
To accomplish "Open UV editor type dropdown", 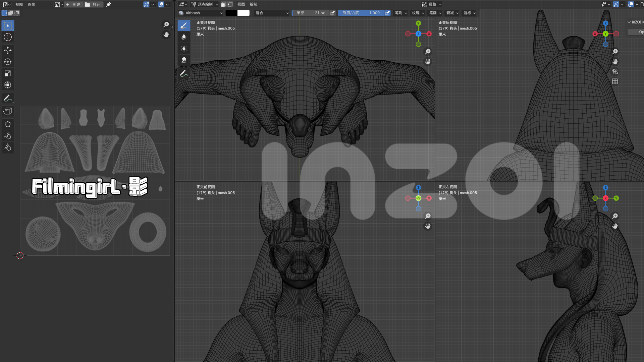I will pos(7,4).
